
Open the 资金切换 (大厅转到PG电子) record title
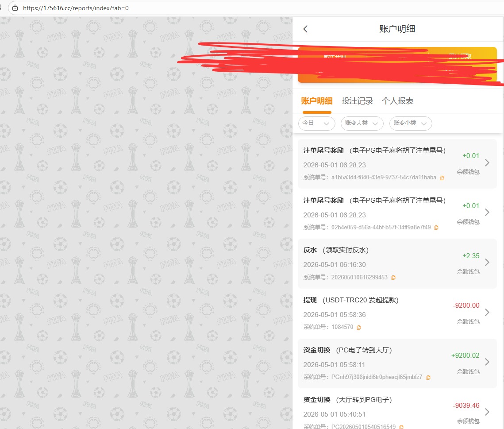(x=348, y=400)
